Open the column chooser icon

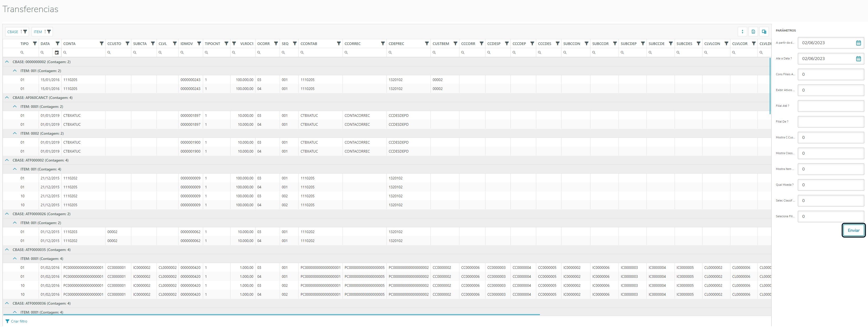(x=764, y=32)
